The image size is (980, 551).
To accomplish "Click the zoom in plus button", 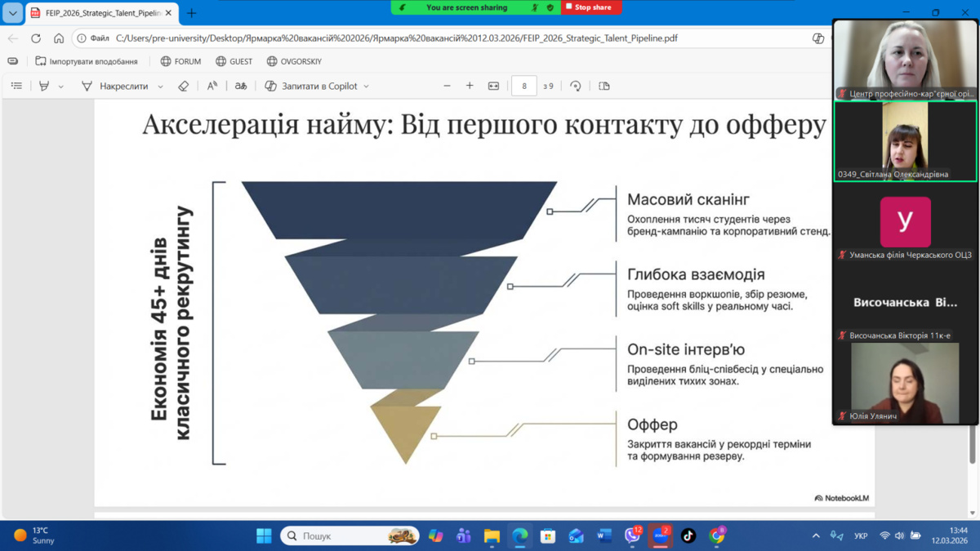I will (470, 86).
